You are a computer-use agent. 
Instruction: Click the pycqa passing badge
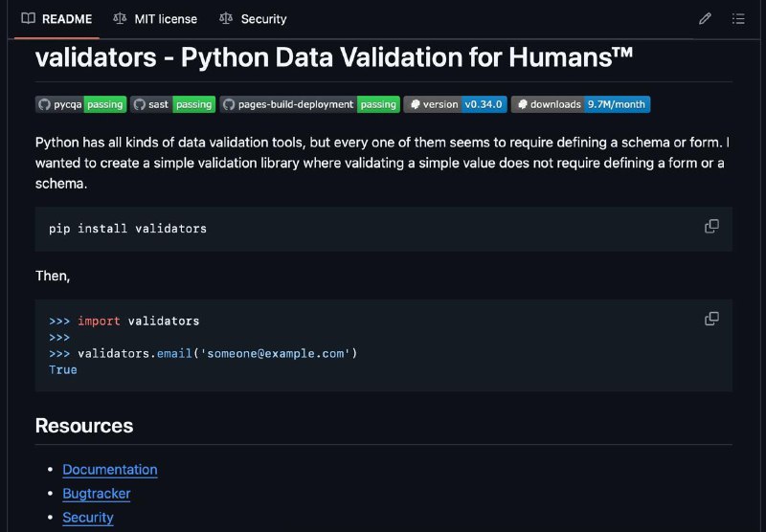point(81,104)
